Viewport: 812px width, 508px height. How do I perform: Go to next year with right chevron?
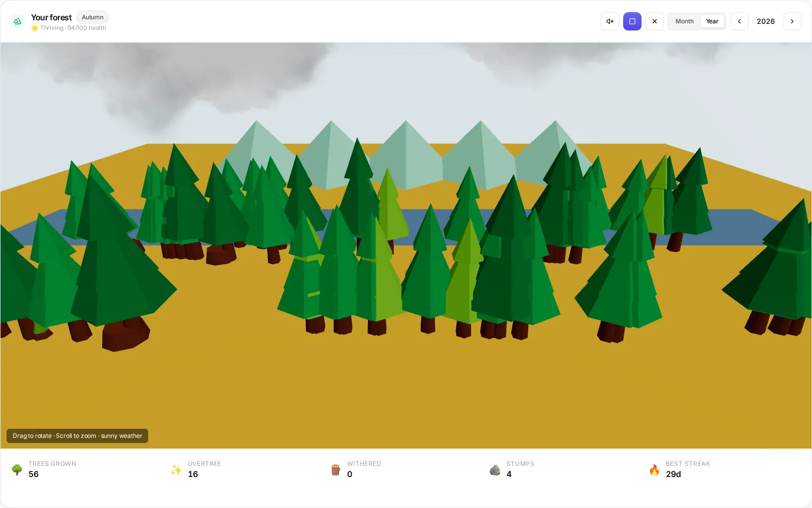[792, 21]
